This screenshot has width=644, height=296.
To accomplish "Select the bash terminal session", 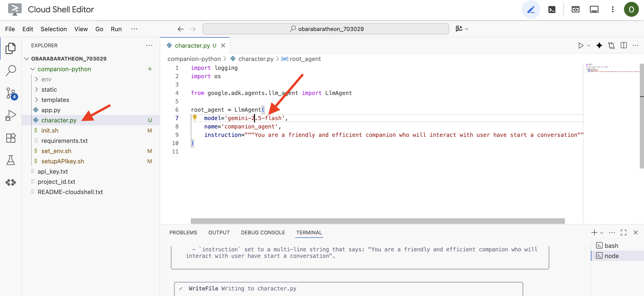I will tap(611, 246).
